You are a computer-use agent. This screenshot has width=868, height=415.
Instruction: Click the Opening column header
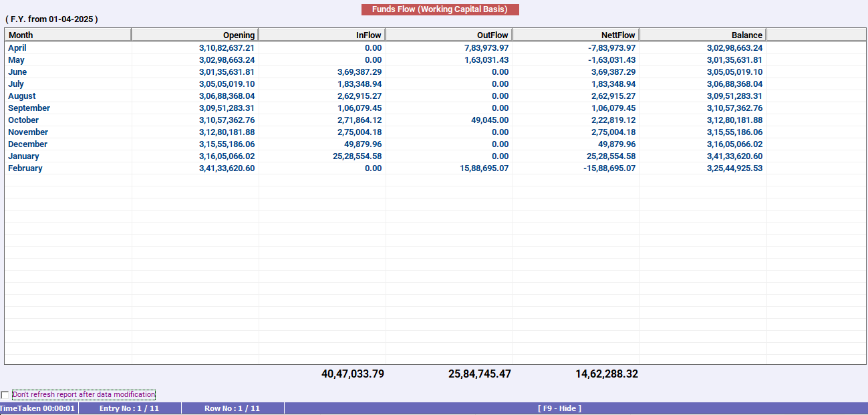click(195, 35)
